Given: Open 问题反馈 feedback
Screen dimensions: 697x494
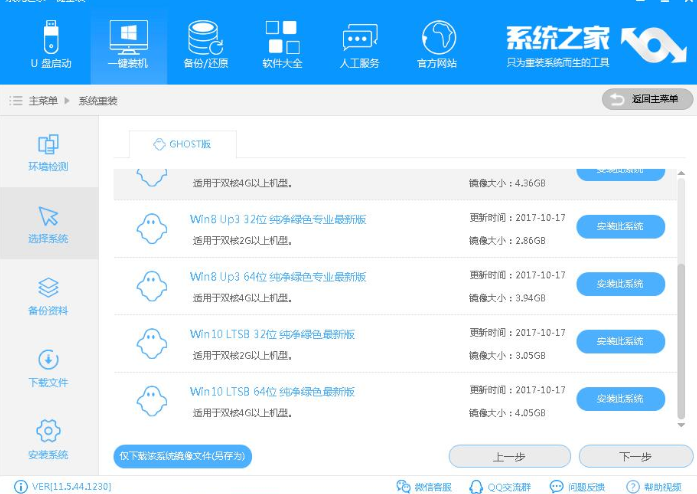Looking at the screenshot, I should (577, 487).
